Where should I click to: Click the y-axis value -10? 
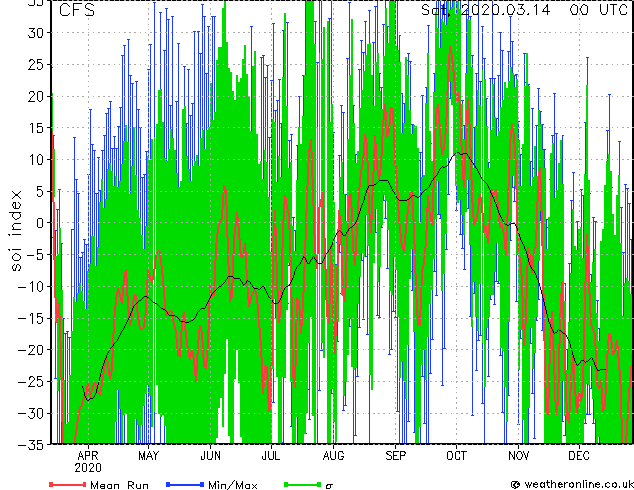point(31,286)
